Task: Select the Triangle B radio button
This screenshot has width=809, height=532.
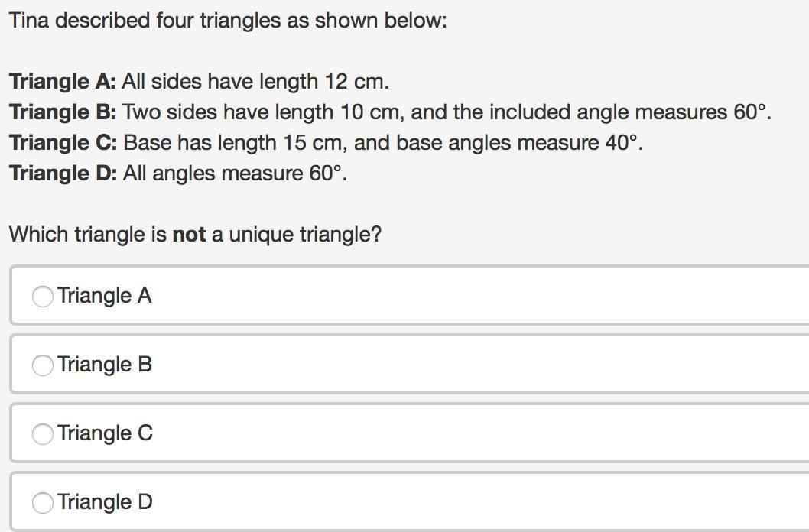Action: (x=43, y=365)
